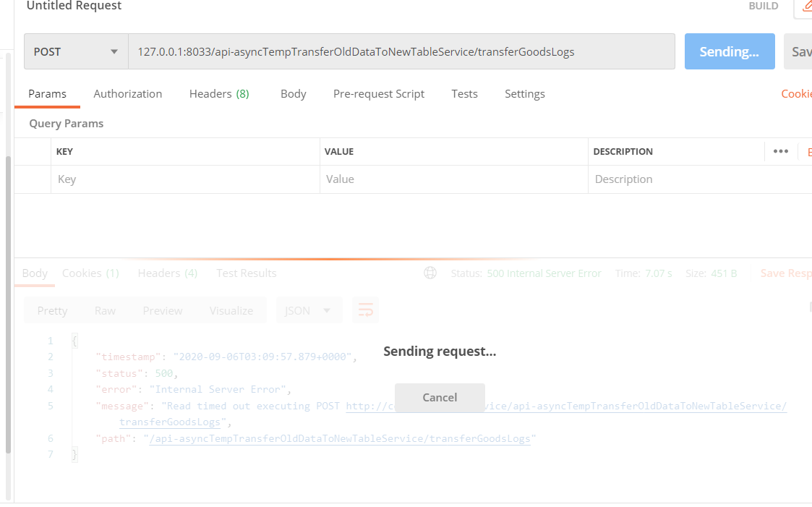This screenshot has height=507, width=812.
Task: Click the request URL input field
Action: (401, 52)
